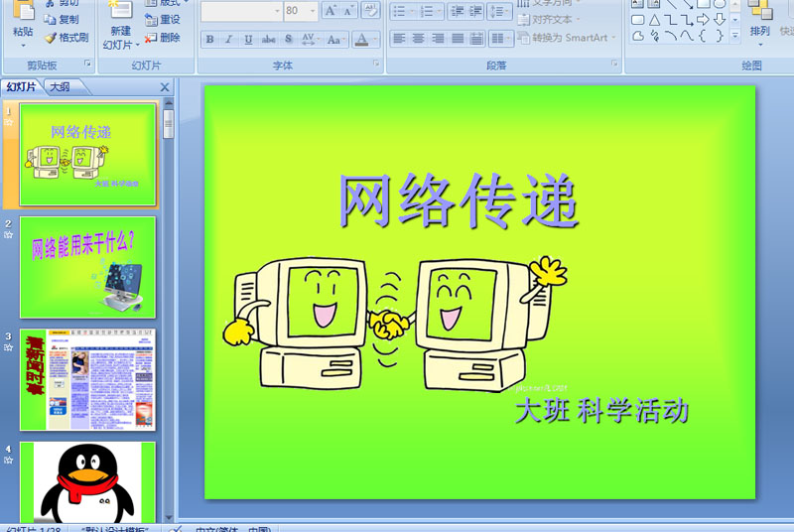Reset slide layout with 重设 button
This screenshot has height=532, width=794.
(x=163, y=19)
